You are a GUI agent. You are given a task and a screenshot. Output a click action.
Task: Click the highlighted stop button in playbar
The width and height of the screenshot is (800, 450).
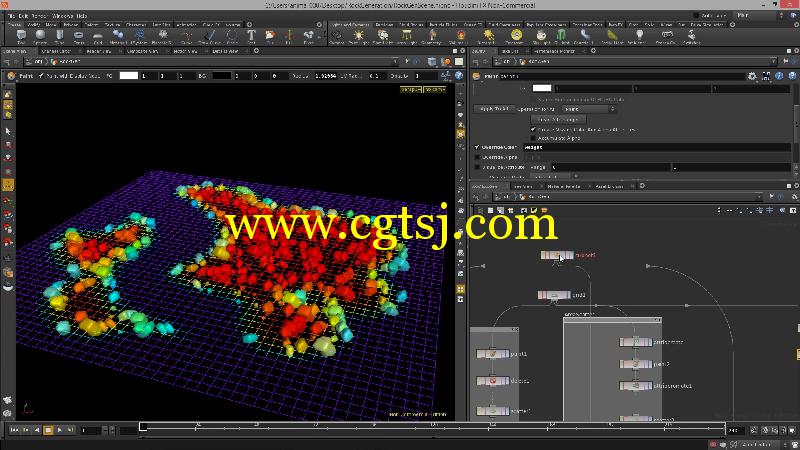click(x=48, y=430)
